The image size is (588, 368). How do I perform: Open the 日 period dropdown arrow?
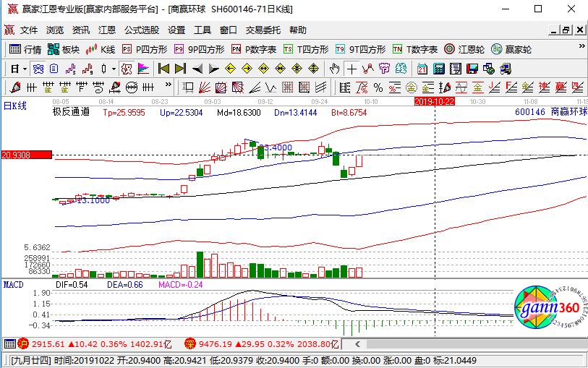pos(25,69)
